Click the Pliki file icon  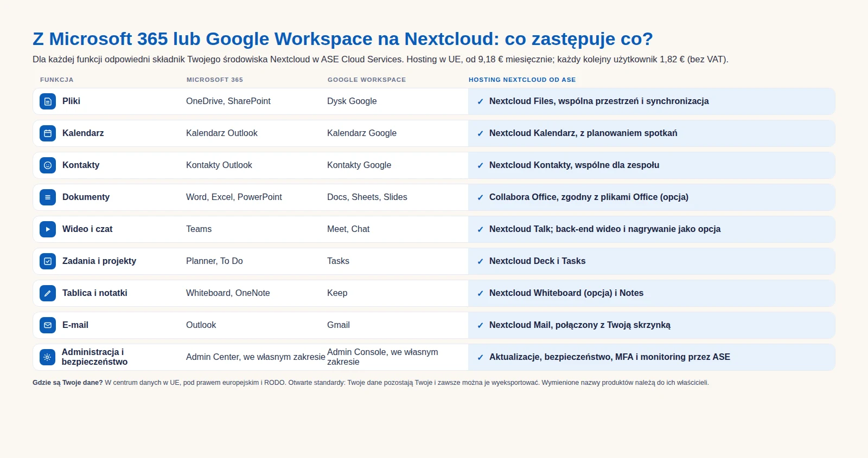48,101
